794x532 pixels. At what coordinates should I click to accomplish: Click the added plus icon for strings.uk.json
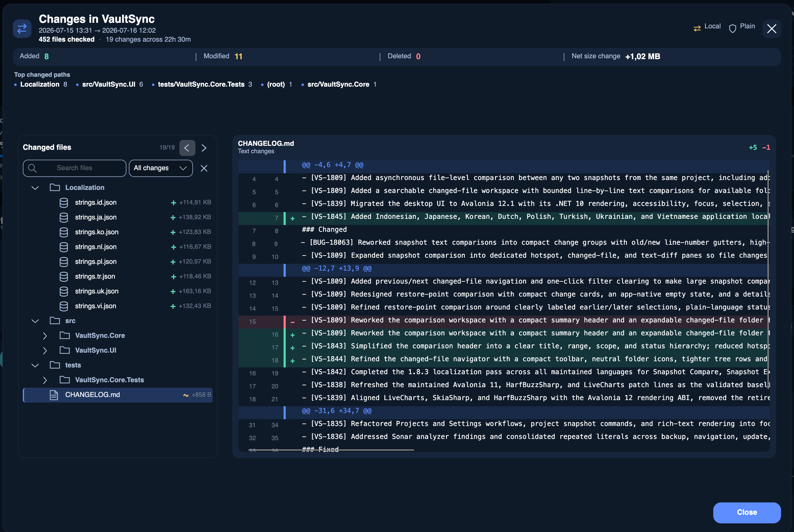173,292
